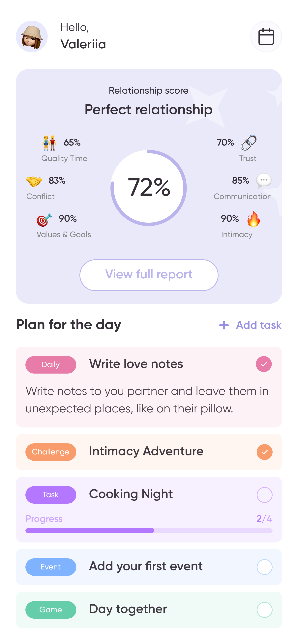Select the Challenge category tag
298x644 pixels.
(x=51, y=452)
